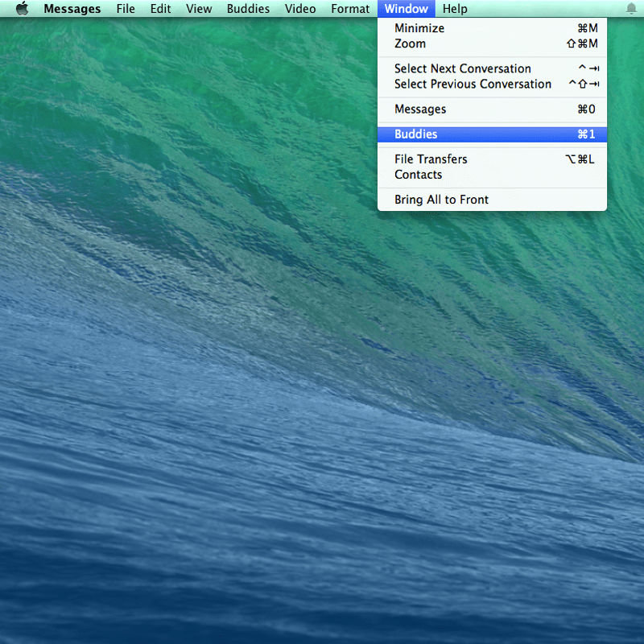The width and height of the screenshot is (644, 644).
Task: Choose Select Next Conversation
Action: (x=492, y=68)
